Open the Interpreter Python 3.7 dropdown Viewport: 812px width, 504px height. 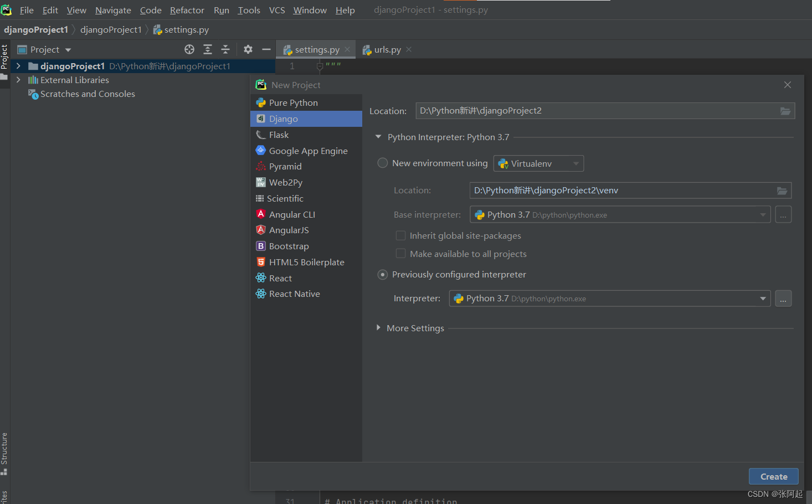tap(610, 299)
